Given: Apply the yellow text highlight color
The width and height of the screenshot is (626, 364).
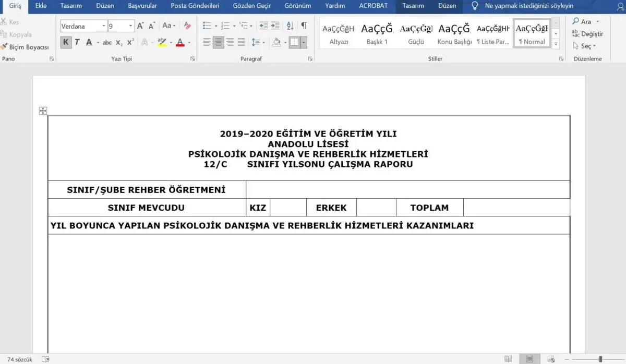Looking at the screenshot, I should pyautogui.click(x=162, y=42).
